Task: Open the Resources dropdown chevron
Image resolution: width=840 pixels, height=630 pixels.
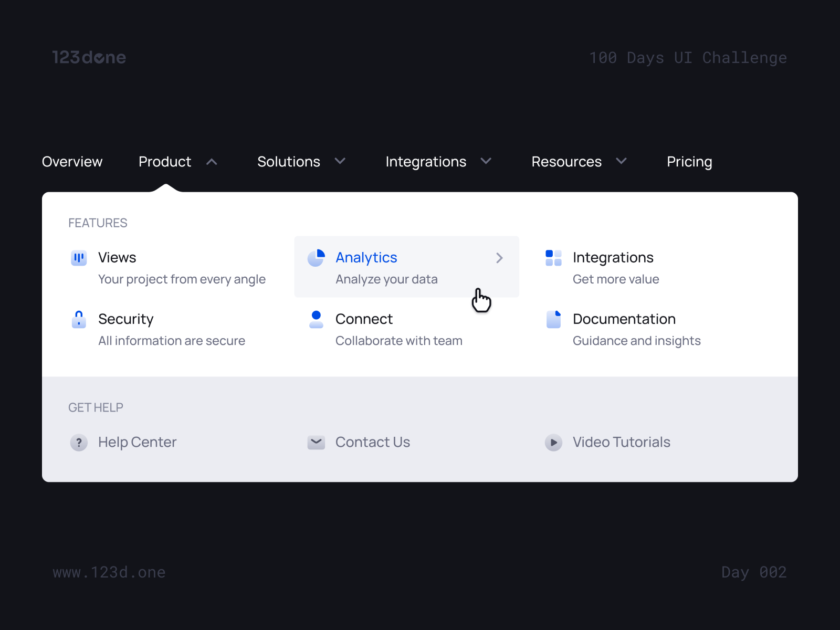Action: point(621,162)
